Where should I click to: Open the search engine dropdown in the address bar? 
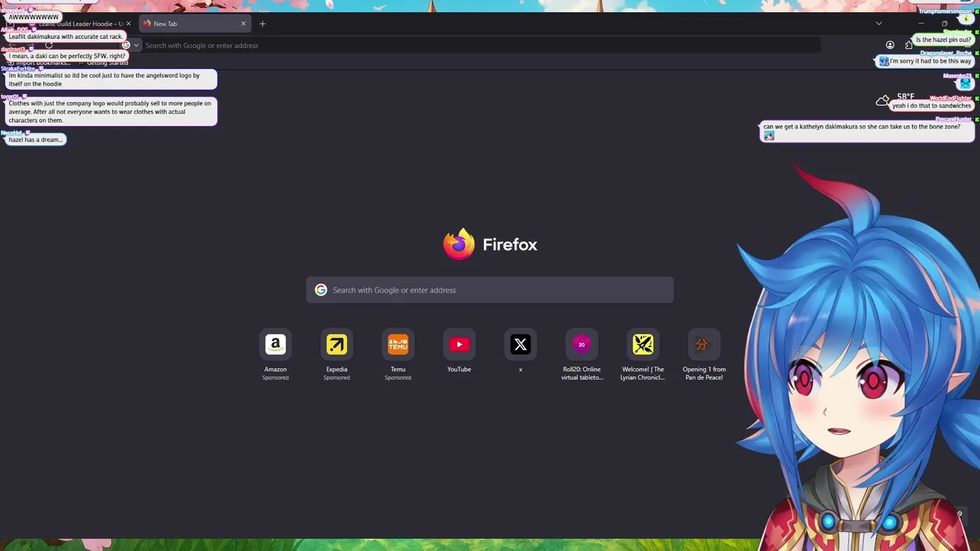coord(131,45)
